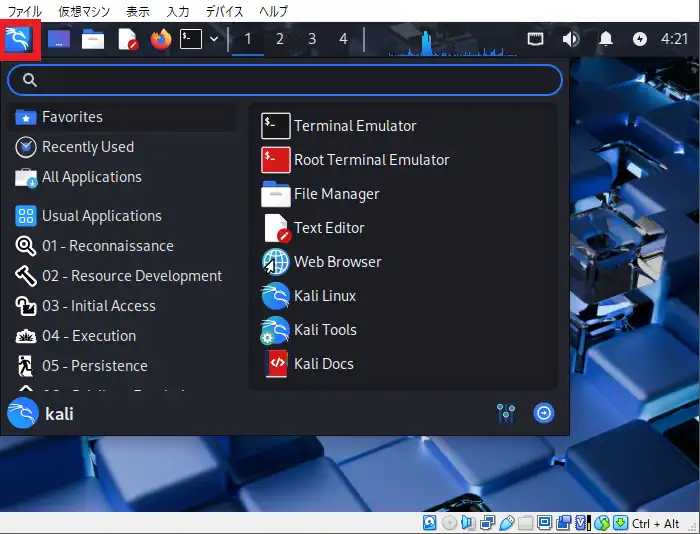Switch to workspace 3
Image resolution: width=700 pixels, height=534 pixels.
(312, 39)
